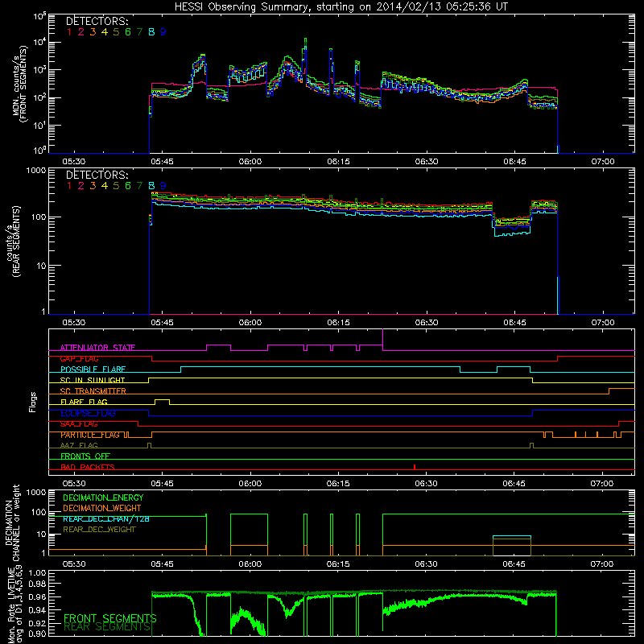Click the 1000 y-axis label of rear segments plot

pos(36,171)
